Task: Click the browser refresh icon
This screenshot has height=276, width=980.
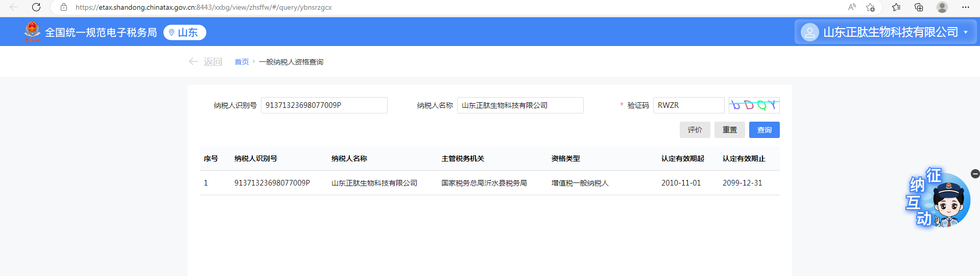Action: pos(36,7)
